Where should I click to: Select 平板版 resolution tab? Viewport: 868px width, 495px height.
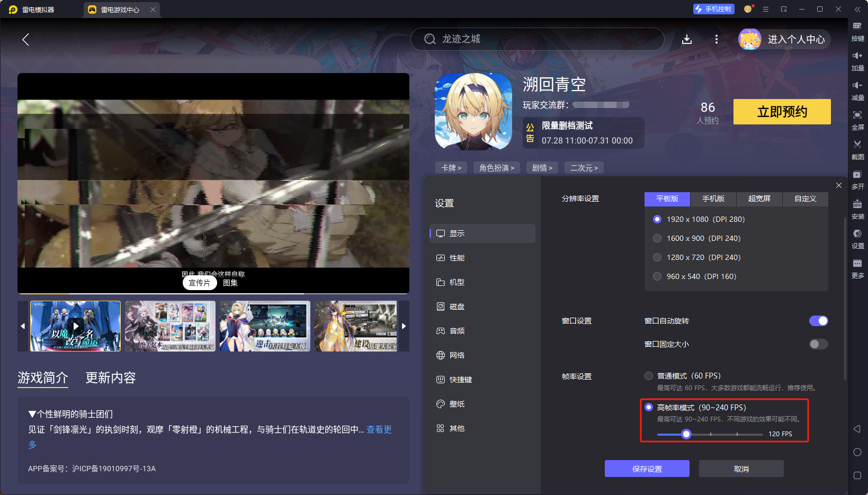coord(667,199)
